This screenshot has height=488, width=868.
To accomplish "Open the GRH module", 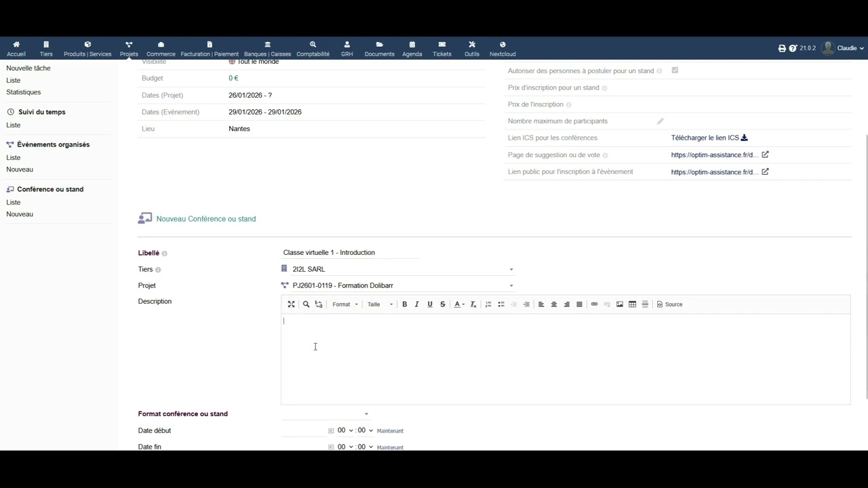I will tap(347, 49).
